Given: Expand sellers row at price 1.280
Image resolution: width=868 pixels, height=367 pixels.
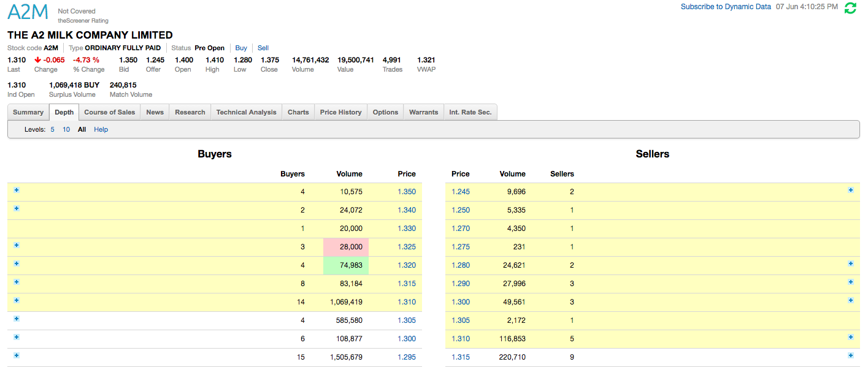Looking at the screenshot, I should (851, 263).
